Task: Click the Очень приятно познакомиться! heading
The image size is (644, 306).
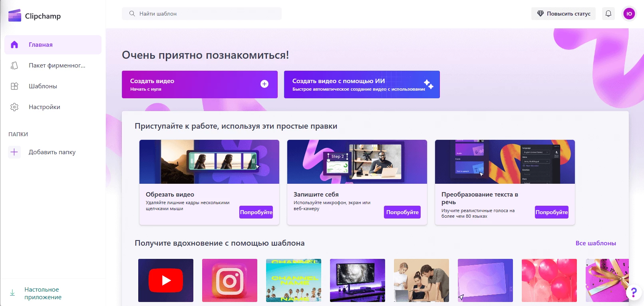Action: pyautogui.click(x=205, y=55)
